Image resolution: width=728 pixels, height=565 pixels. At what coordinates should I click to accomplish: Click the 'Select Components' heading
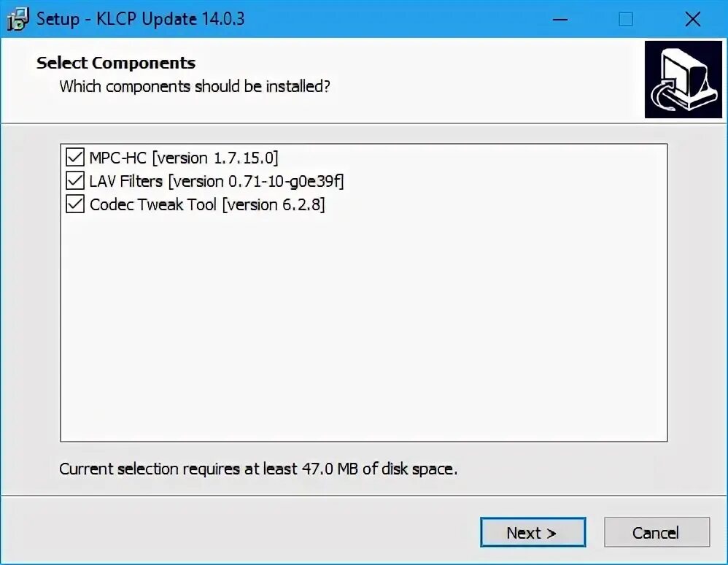[x=116, y=63]
